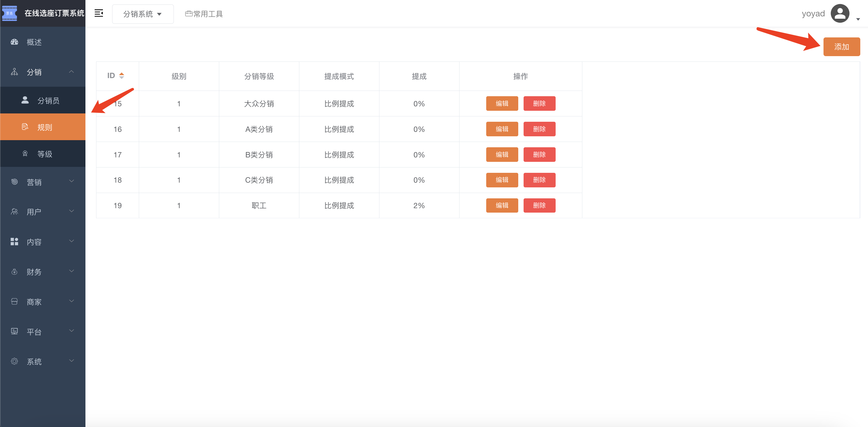Expand the 财务 menu chevron
868x427 pixels.
pyautogui.click(x=71, y=271)
